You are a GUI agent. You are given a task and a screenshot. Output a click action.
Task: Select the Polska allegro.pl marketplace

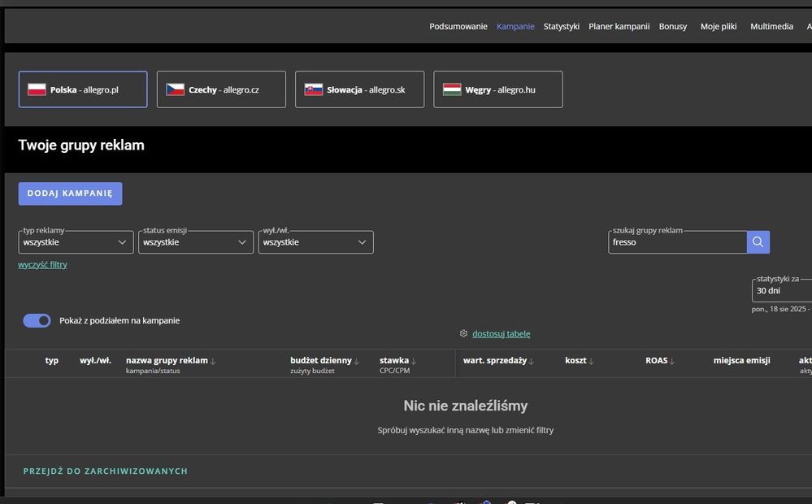83,89
